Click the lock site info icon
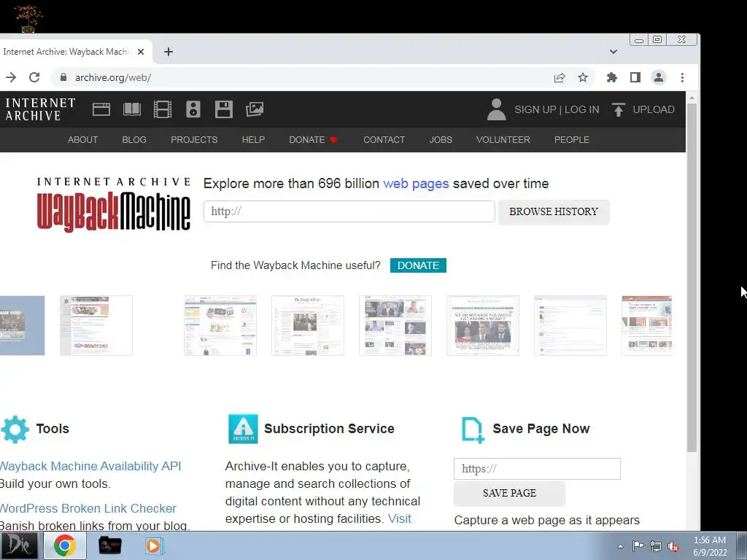This screenshot has width=747, height=560. tap(63, 77)
